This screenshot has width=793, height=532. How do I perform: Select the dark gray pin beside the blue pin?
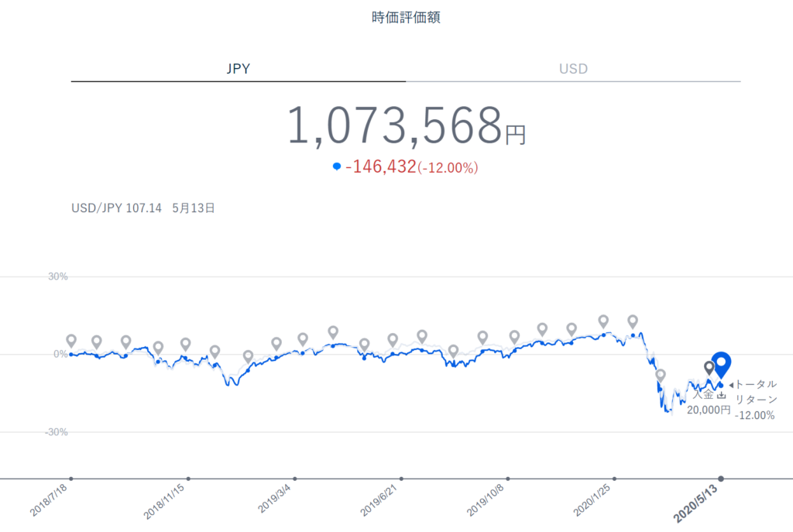[709, 367]
